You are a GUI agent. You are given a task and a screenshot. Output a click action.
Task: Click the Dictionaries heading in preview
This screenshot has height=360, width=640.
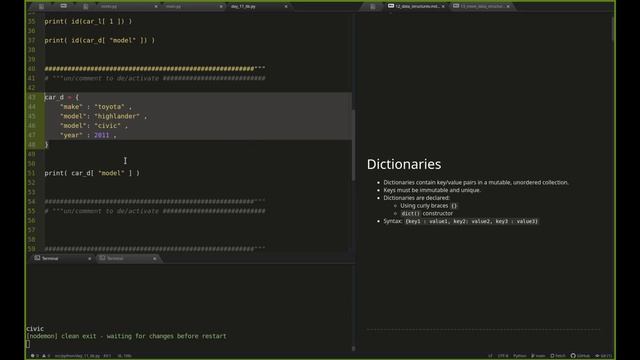[404, 164]
